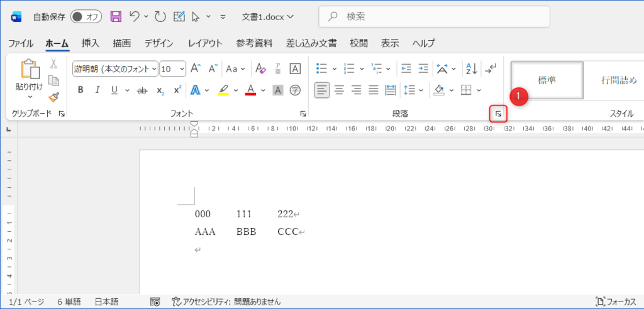Viewport: 644px width, 309px height.
Task: Click the Clear All Formatting icon
Action: 261,68
